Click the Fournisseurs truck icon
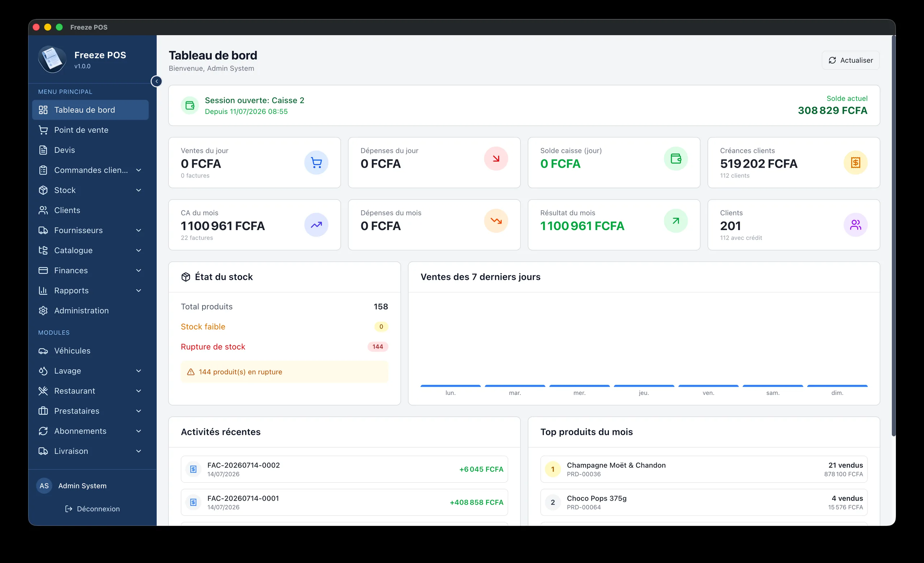Image resolution: width=924 pixels, height=563 pixels. pyautogui.click(x=43, y=230)
